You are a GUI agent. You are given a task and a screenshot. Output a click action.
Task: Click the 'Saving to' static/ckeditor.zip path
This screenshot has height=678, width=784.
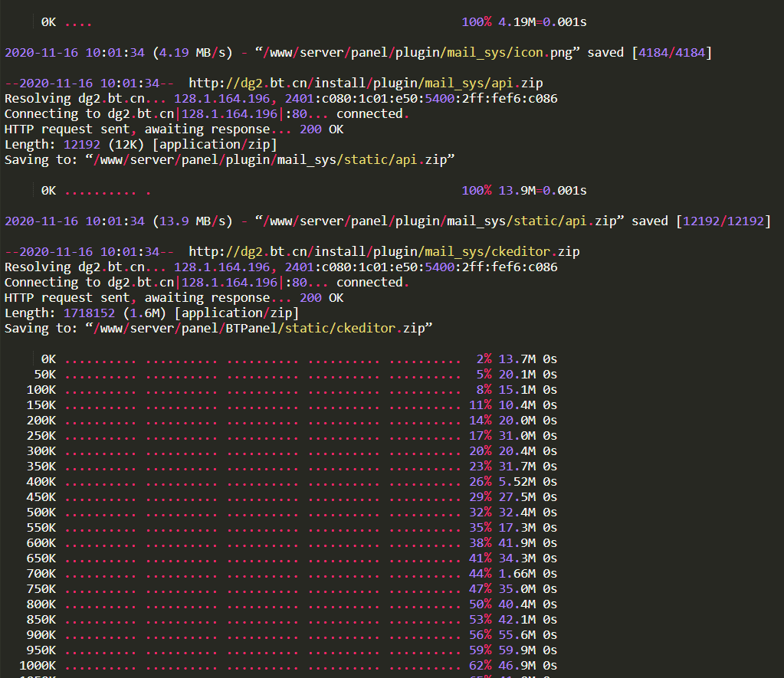[258, 329]
